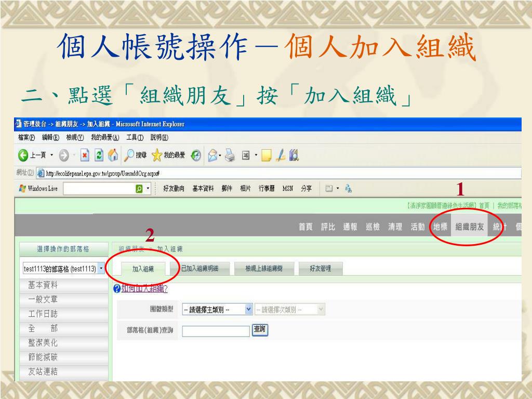532x399 pixels.
Task: Click the IE document icon in title bar
Action: coord(19,124)
